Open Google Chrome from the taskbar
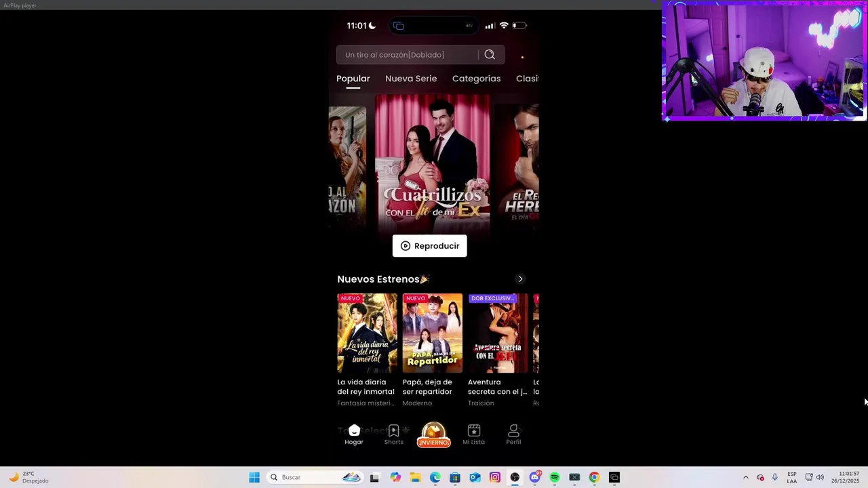The height and width of the screenshot is (488, 868). click(x=594, y=477)
